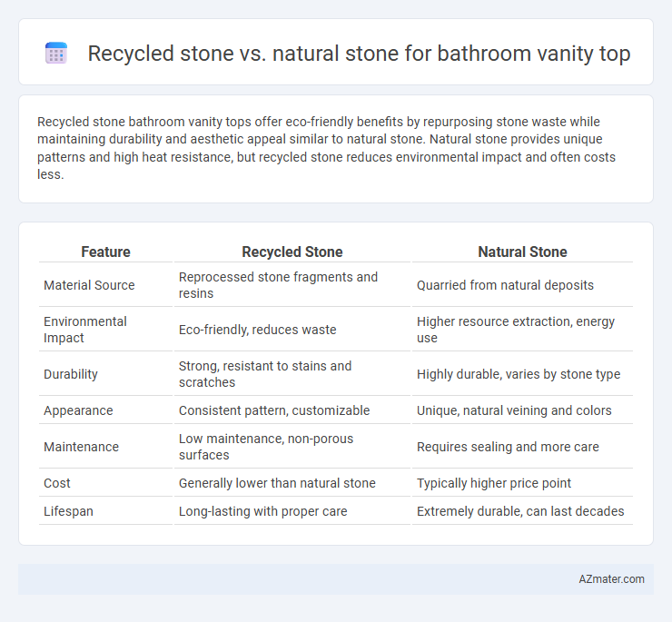Click the 'Recycled Stone' column header
672x622 pixels.
pos(292,252)
